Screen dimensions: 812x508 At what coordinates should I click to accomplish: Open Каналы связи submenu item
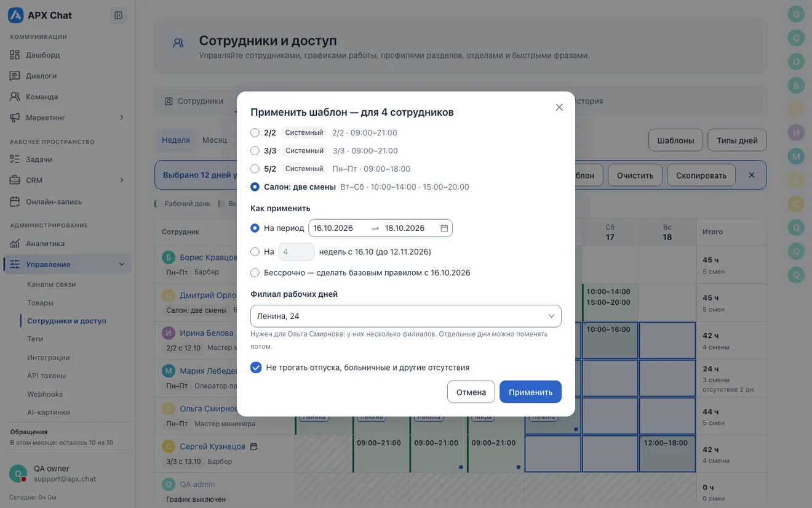(x=52, y=284)
